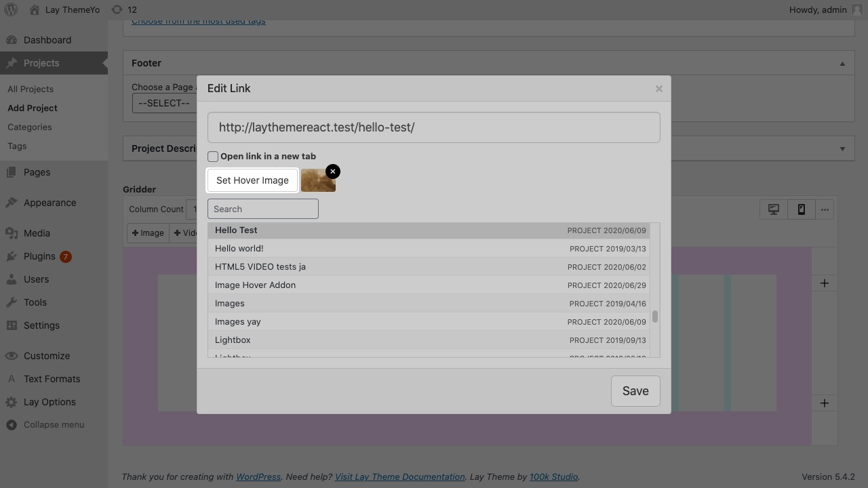Open the Gridder more options ellipsis

(825, 209)
